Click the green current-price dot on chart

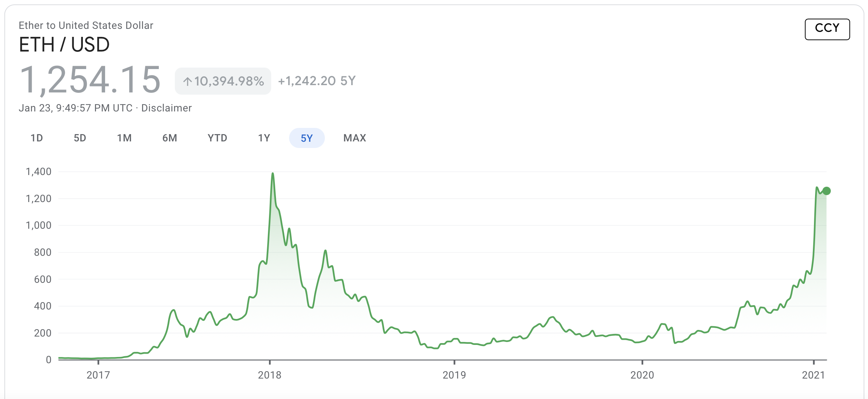pos(827,191)
